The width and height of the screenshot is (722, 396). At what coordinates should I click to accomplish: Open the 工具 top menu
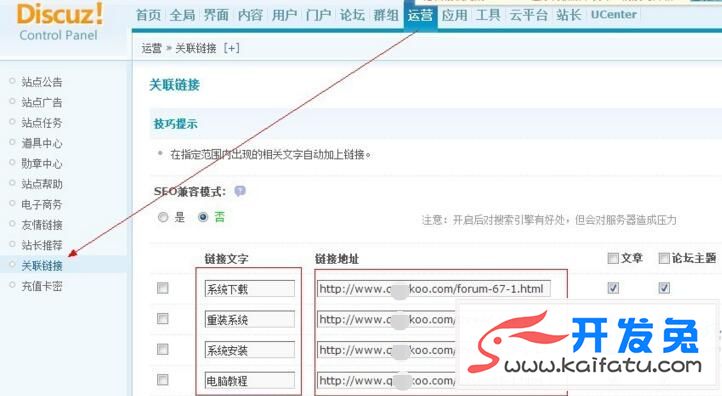(x=488, y=15)
